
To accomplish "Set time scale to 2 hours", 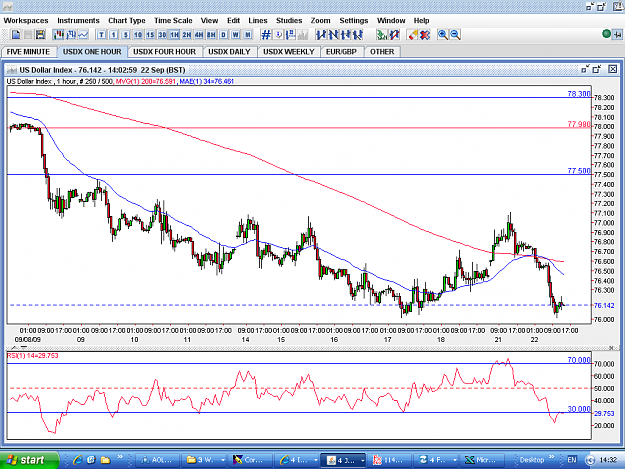I will click(x=187, y=35).
